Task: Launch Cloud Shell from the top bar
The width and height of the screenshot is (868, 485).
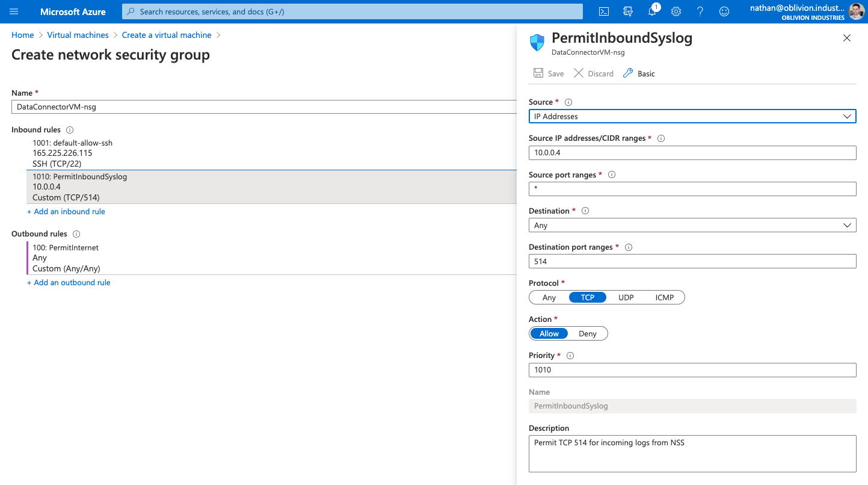Action: pos(604,11)
